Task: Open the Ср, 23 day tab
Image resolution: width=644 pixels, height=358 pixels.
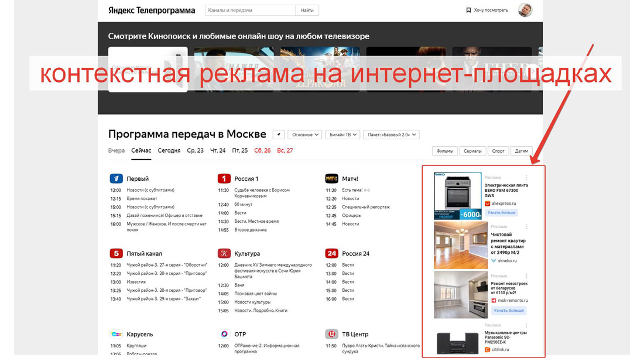Action: click(195, 151)
